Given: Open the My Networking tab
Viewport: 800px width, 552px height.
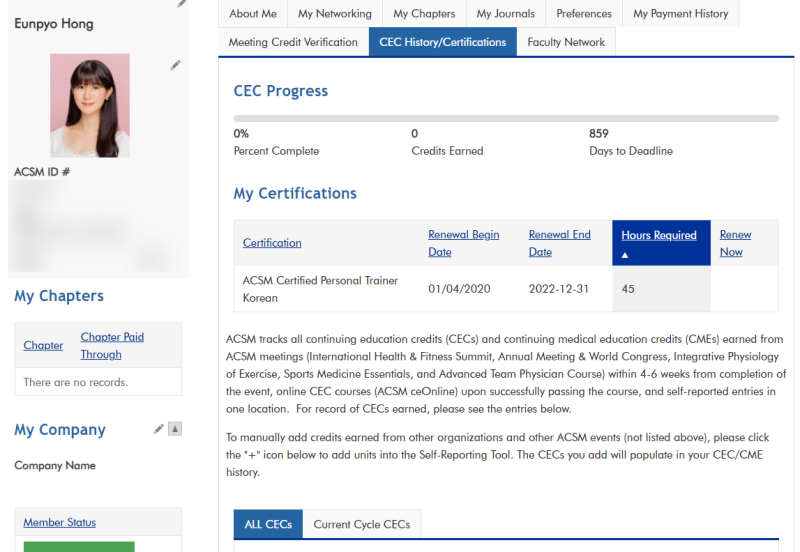Looking at the screenshot, I should [335, 14].
